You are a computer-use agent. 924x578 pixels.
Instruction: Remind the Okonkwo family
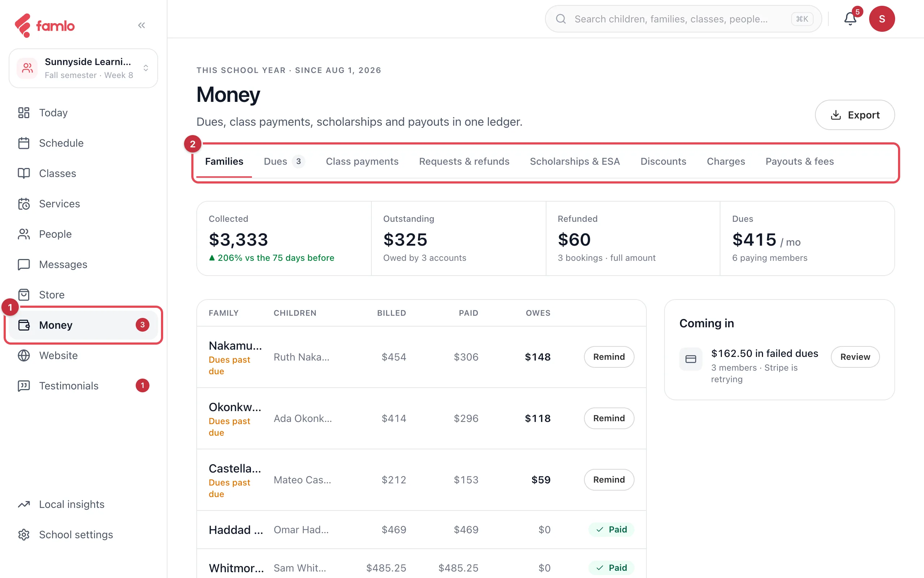609,418
